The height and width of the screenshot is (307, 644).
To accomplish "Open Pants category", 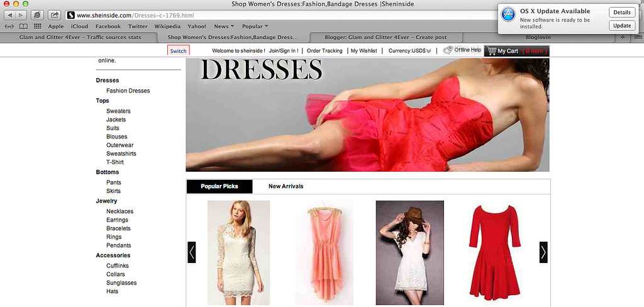I will click(x=114, y=182).
